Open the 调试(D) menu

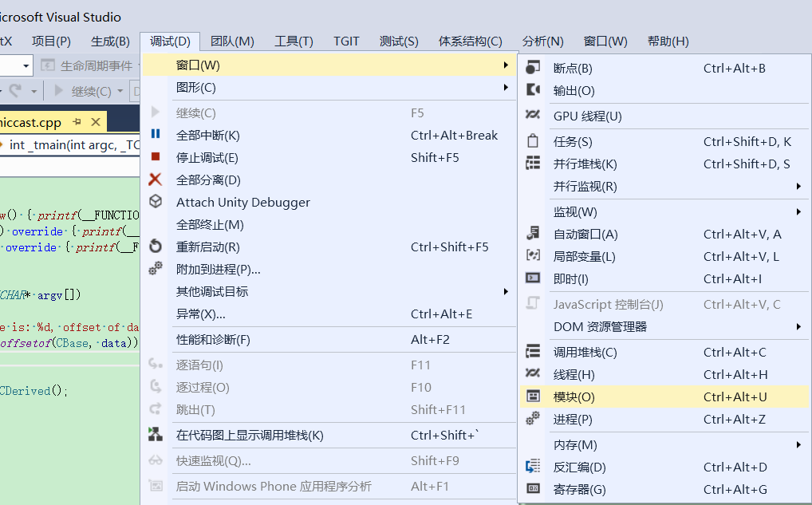coord(170,41)
